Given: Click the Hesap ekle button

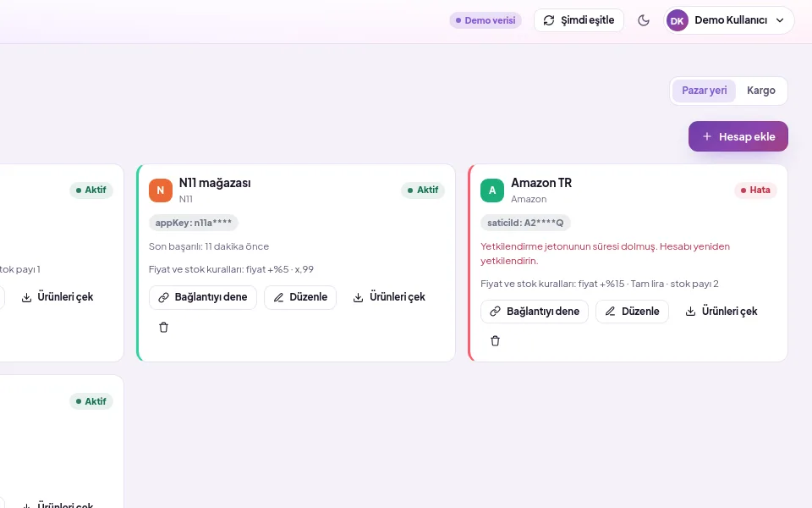Looking at the screenshot, I should pyautogui.click(x=738, y=136).
